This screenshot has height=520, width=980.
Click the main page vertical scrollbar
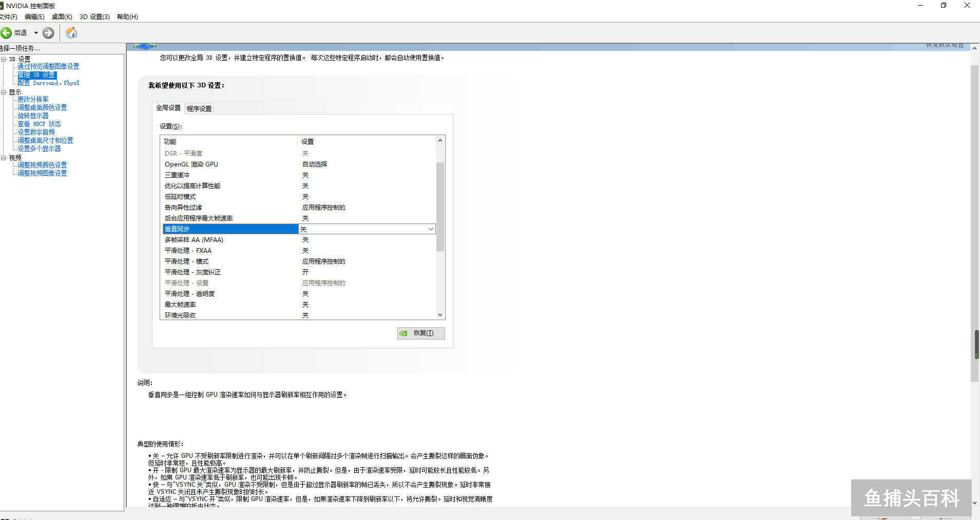[x=975, y=224]
